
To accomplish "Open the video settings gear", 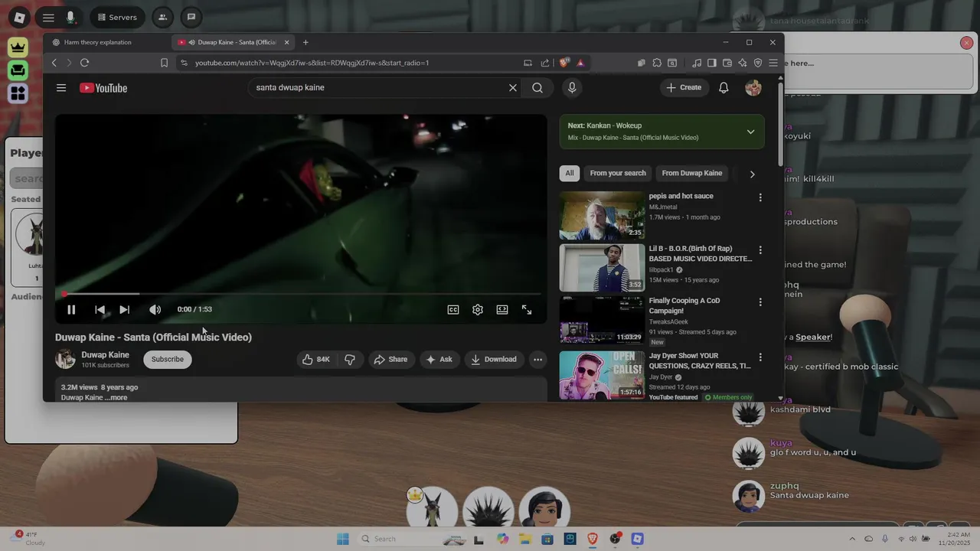I will (x=478, y=309).
